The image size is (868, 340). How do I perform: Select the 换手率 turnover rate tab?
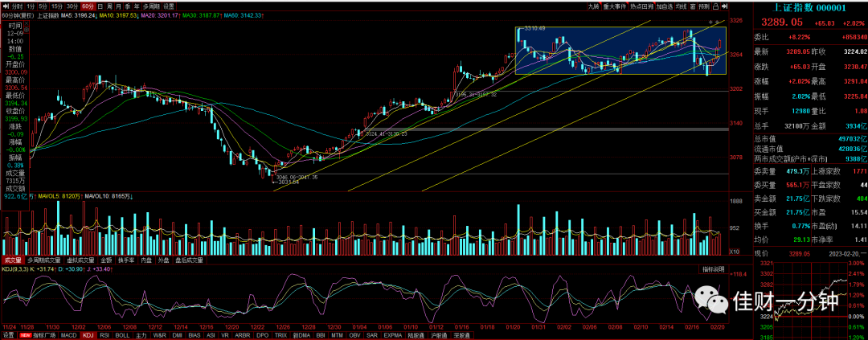click(127, 259)
